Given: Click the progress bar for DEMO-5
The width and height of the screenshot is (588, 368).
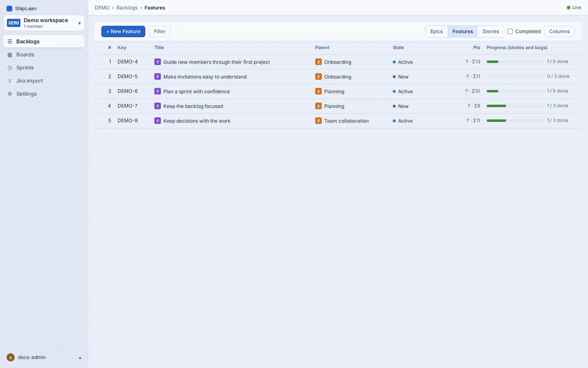Looking at the screenshot, I should coord(515,76).
